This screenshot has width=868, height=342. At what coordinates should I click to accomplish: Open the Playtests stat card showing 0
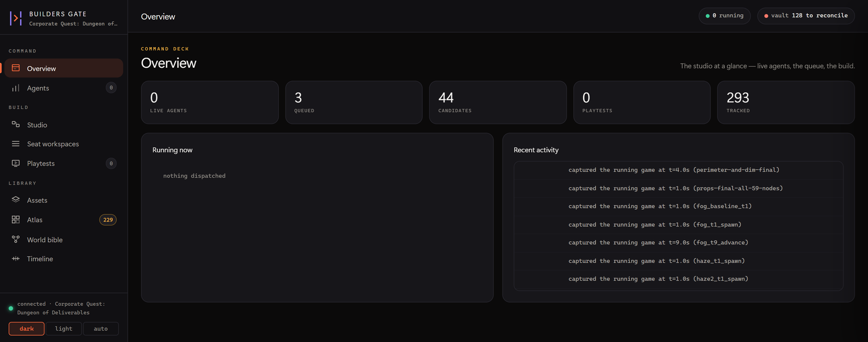642,102
